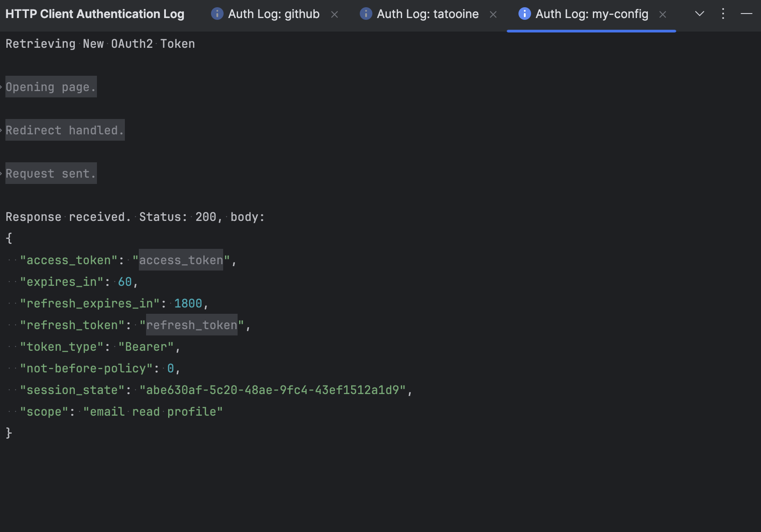Expand the "Request sent." log entry

coord(2,173)
